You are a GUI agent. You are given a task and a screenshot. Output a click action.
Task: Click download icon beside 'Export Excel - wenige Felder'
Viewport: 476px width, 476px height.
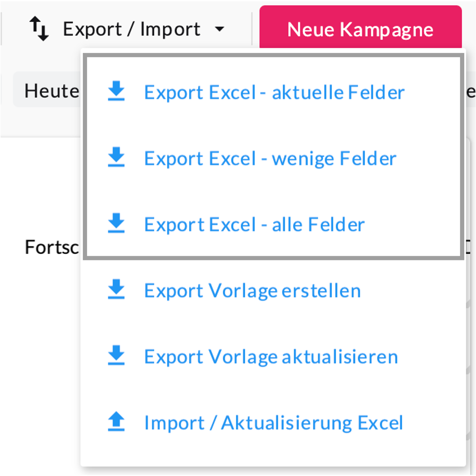coord(116,157)
